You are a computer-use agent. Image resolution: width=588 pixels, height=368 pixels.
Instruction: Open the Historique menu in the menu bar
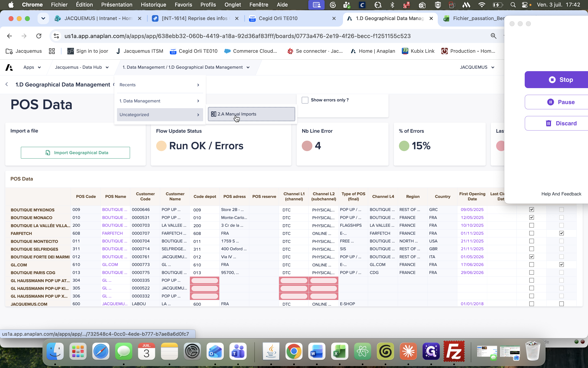(x=153, y=5)
